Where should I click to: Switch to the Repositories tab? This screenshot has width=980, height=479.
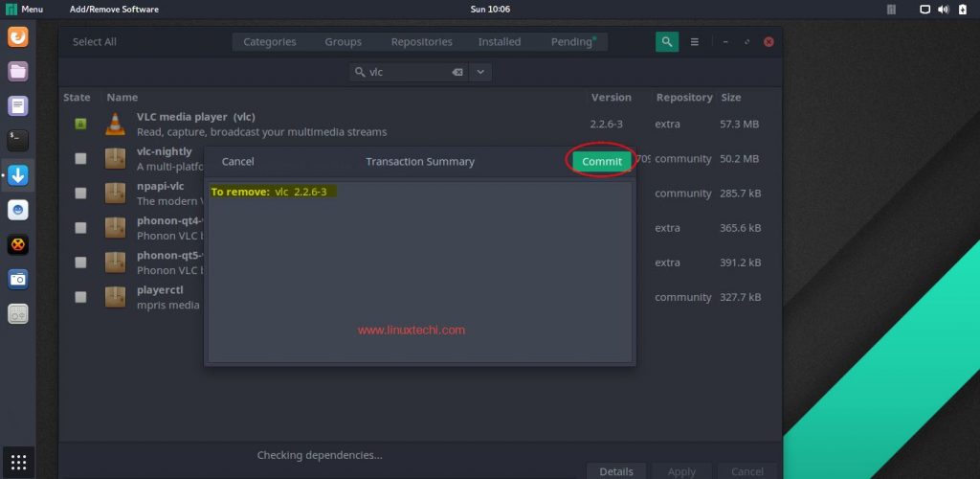coord(422,42)
